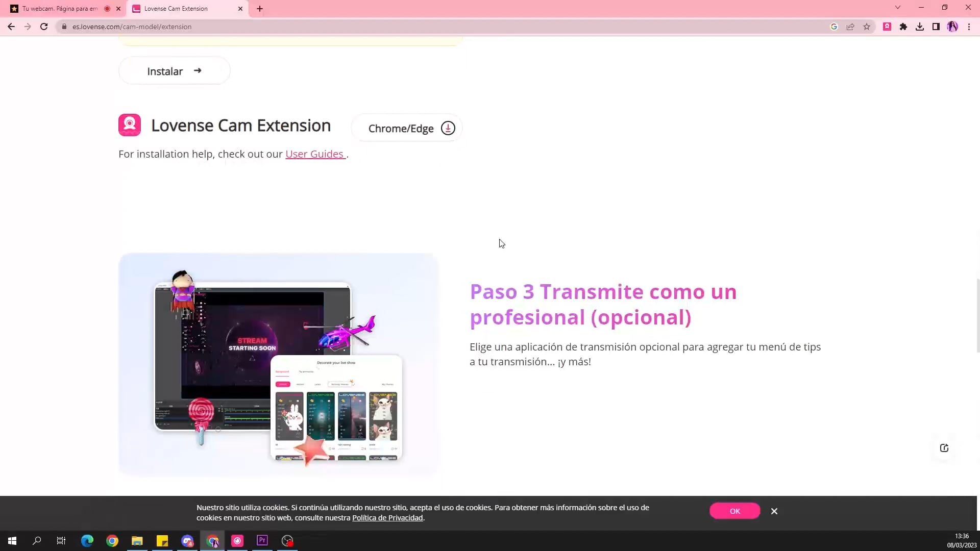
Task: Launch Microsoft Edge from taskbar
Action: tap(87, 541)
